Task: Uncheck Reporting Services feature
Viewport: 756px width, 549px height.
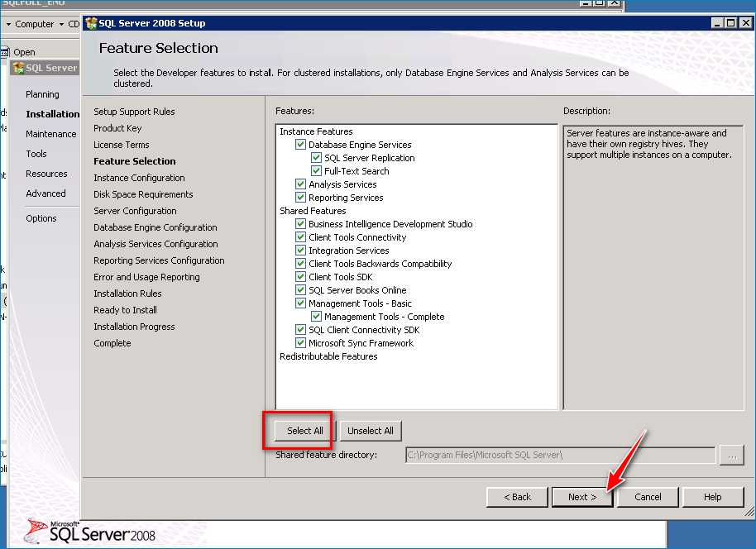Action: click(x=300, y=197)
